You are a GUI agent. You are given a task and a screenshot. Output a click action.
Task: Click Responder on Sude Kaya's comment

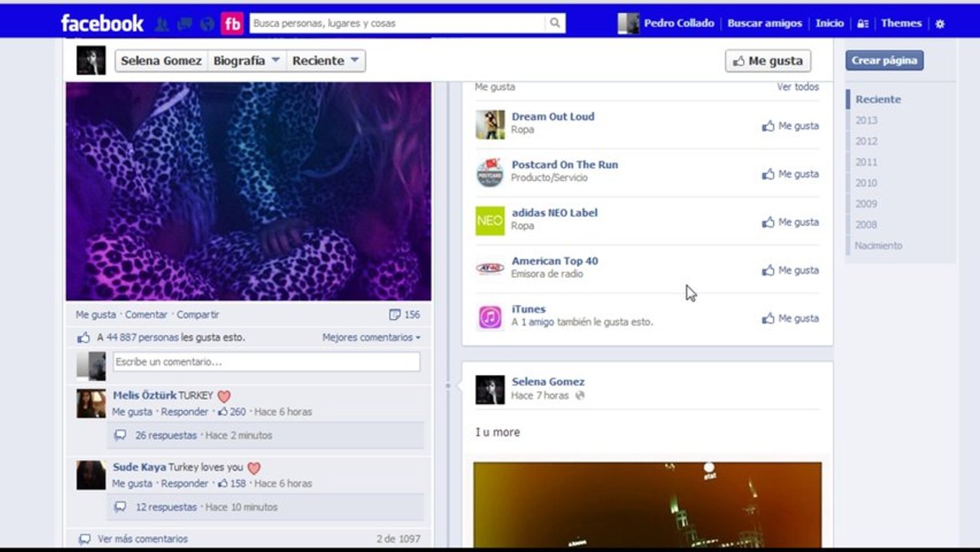point(185,484)
